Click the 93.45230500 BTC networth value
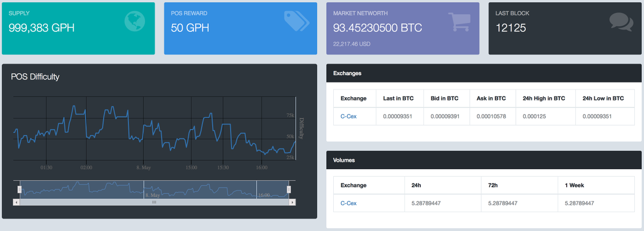The height and width of the screenshot is (231, 644). pyautogui.click(x=378, y=27)
